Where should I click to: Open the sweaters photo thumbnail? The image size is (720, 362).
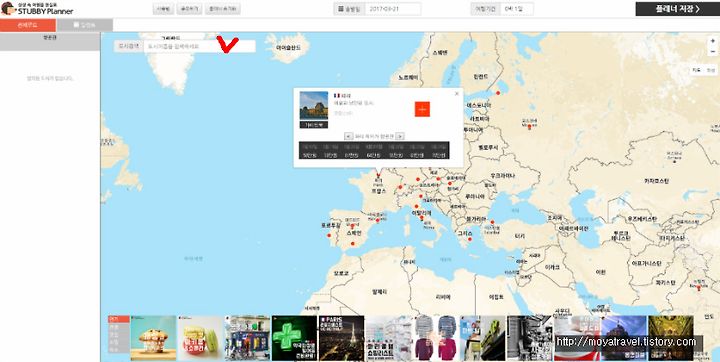tap(435, 338)
